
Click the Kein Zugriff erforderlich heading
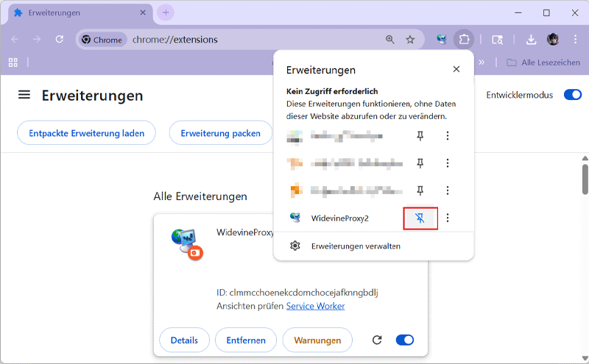point(332,91)
